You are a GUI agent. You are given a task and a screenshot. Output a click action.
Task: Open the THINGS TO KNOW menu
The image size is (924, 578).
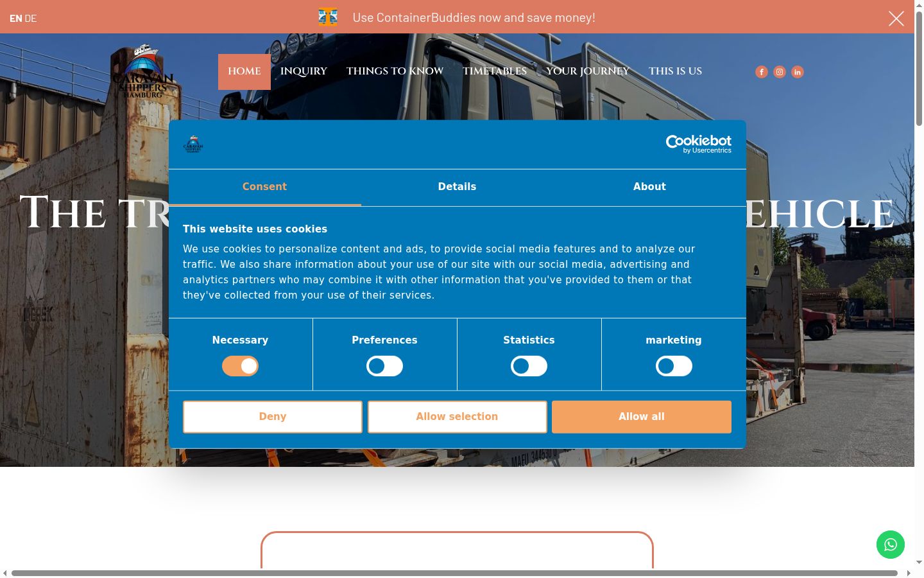click(395, 72)
